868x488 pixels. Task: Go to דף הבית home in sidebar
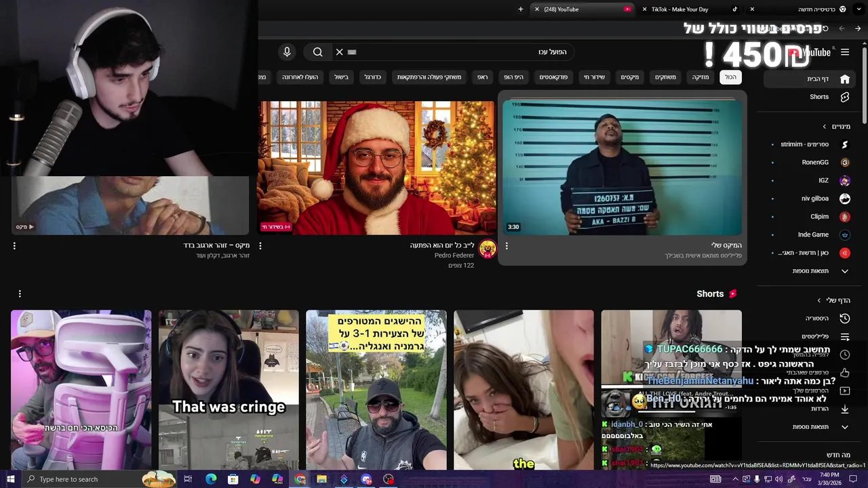tap(809, 79)
